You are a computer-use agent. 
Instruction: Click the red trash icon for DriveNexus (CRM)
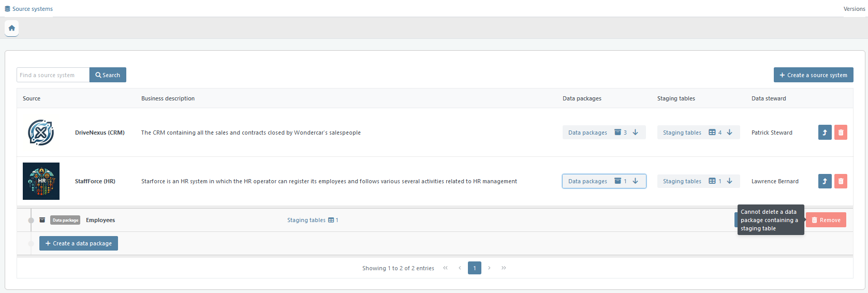click(841, 133)
